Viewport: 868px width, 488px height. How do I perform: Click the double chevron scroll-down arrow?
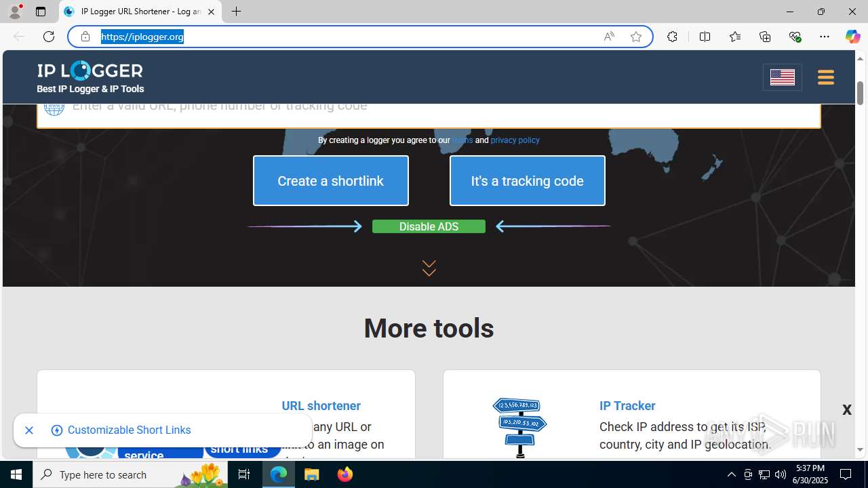pos(429,268)
